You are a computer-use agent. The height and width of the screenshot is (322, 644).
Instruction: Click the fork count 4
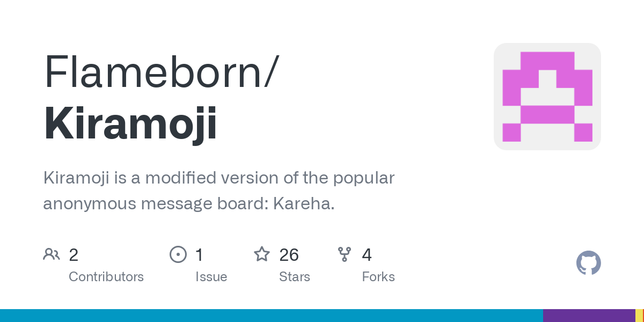pos(367,254)
